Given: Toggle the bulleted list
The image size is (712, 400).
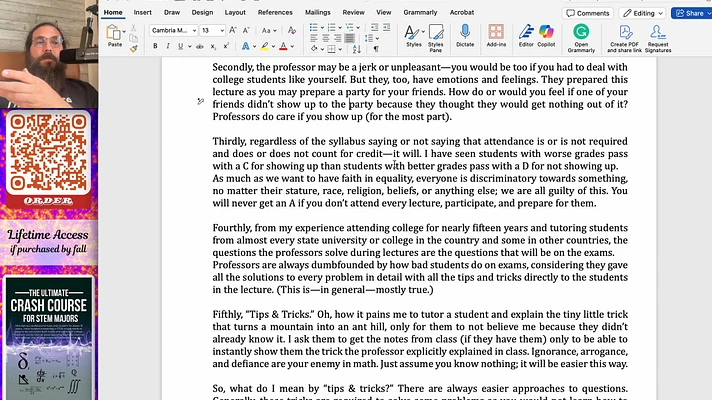Looking at the screenshot, I should pyautogui.click(x=313, y=28).
